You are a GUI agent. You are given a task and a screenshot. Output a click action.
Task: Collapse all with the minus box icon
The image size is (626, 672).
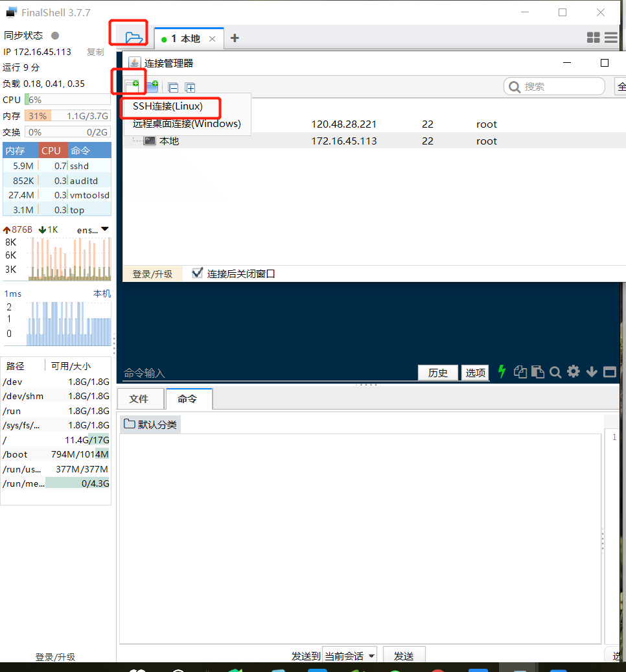pos(173,87)
